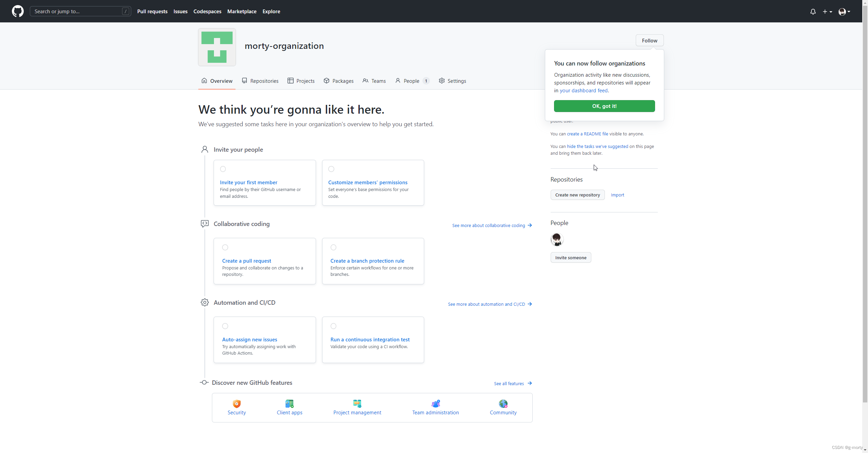This screenshot has height=453, width=868.
Task: Open notifications bell icon
Action: click(813, 12)
